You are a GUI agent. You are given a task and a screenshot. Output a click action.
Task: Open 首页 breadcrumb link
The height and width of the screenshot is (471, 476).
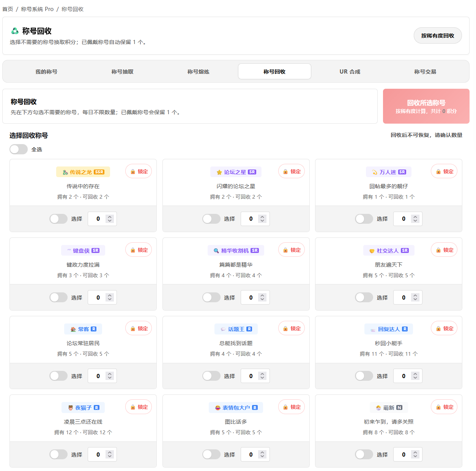(x=8, y=9)
